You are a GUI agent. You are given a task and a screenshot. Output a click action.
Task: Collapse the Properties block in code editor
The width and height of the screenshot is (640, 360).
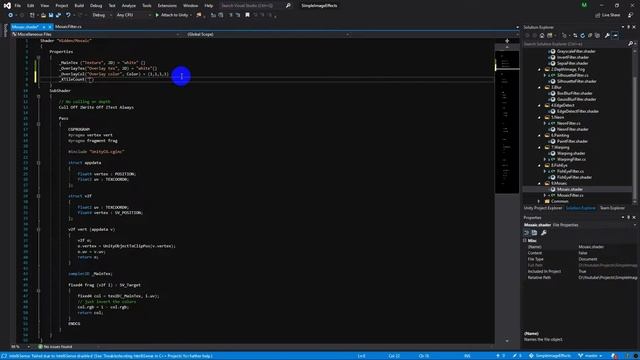point(38,58)
